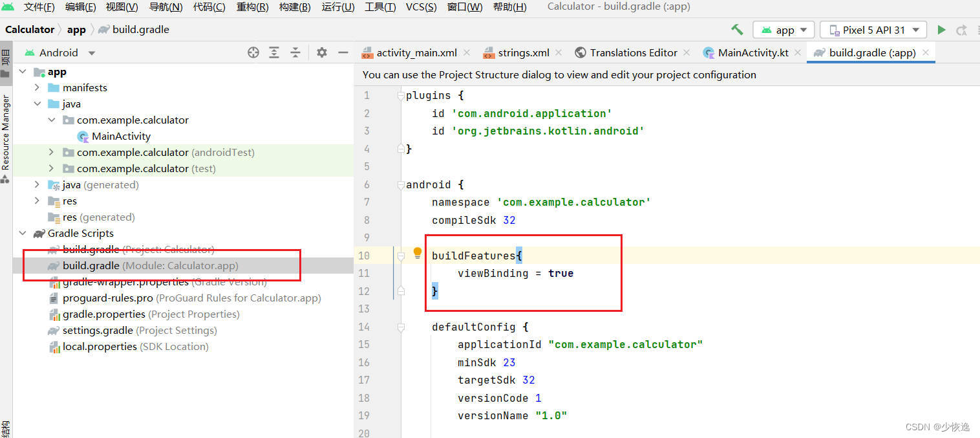Collapse the app module tree node
This screenshot has height=438, width=980.
(x=23, y=72)
